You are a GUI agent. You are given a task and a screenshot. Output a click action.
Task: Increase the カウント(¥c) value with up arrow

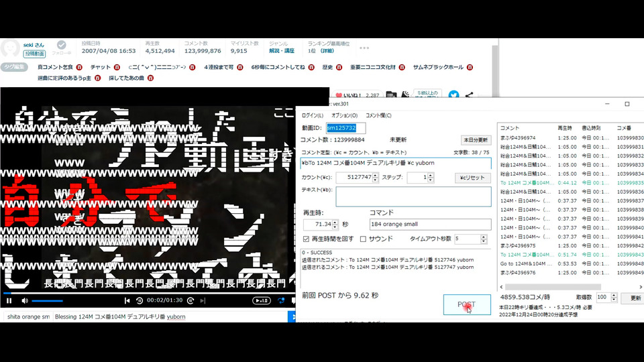[x=376, y=175]
